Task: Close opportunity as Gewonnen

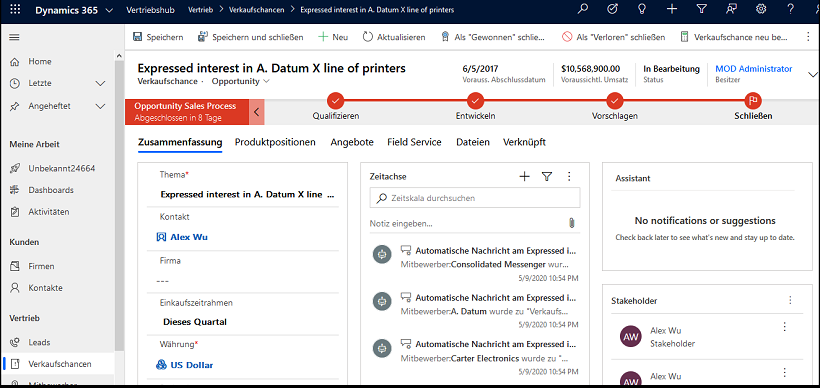Action: point(493,37)
